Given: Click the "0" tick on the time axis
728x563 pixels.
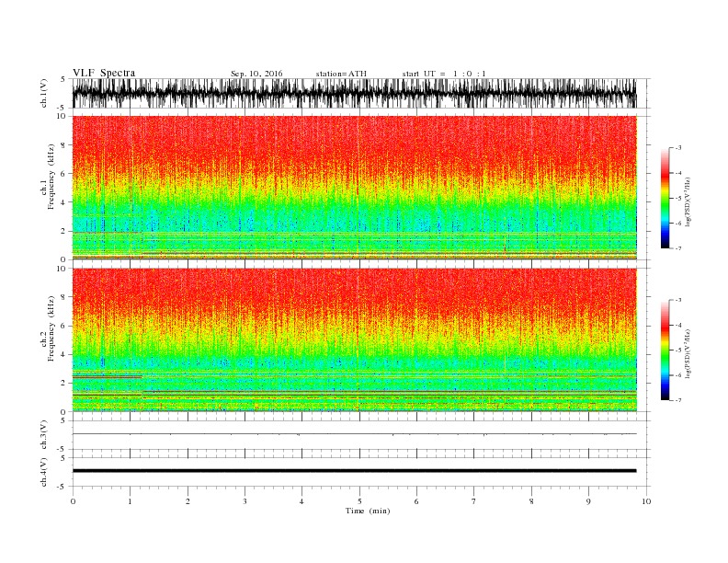Looking at the screenshot, I should [x=73, y=501].
